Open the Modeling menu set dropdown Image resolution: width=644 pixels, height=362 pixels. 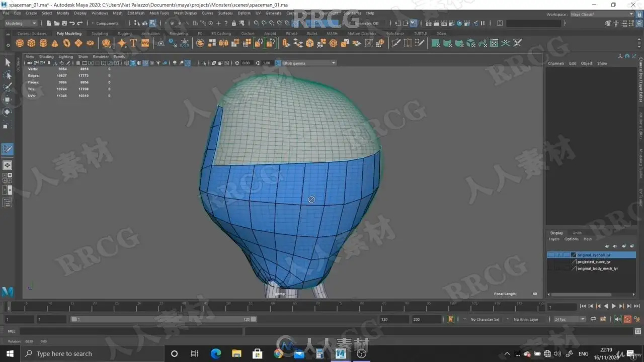coord(21,23)
